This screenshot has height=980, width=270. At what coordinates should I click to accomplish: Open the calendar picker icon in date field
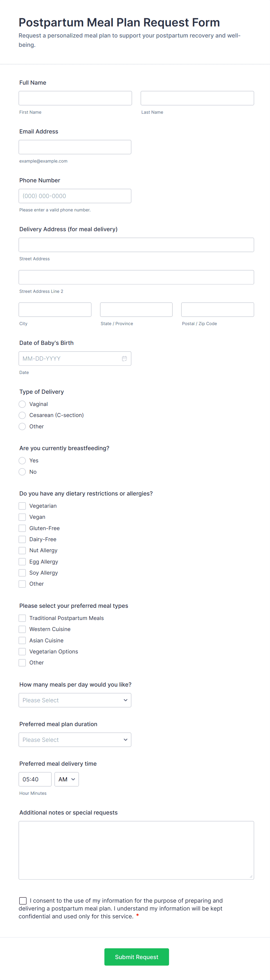click(124, 358)
